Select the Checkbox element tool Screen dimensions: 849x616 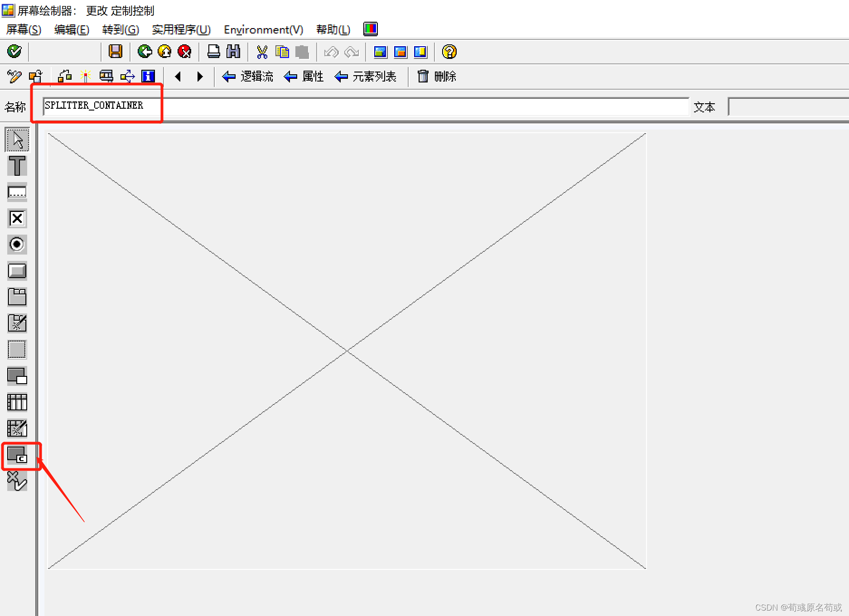pos(17,218)
